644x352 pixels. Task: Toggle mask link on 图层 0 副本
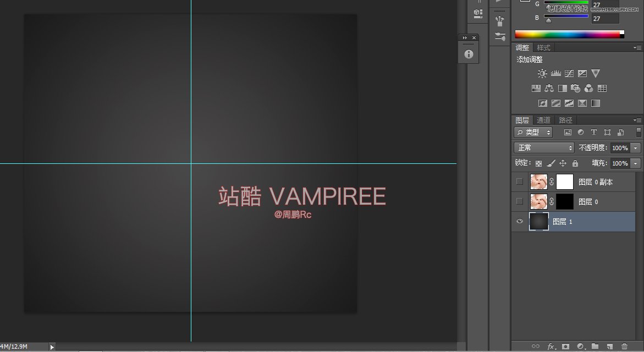[552, 182]
